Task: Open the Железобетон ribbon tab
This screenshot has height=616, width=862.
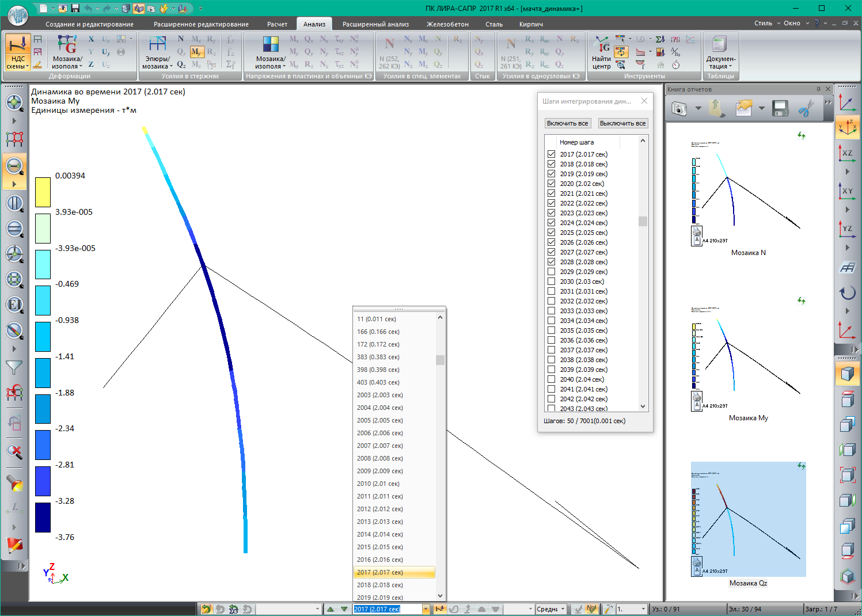Action: (x=447, y=24)
